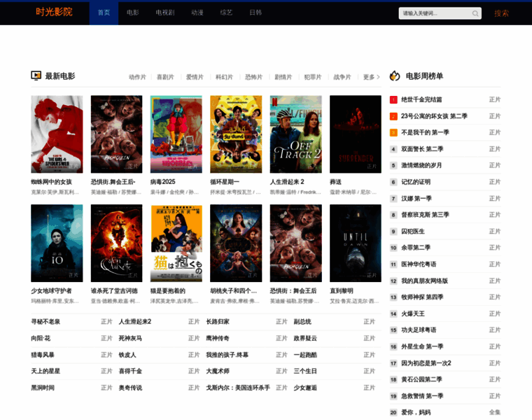This screenshot has width=532, height=420.
Task: Open 喜得千金 list entry
Action: (x=130, y=371)
